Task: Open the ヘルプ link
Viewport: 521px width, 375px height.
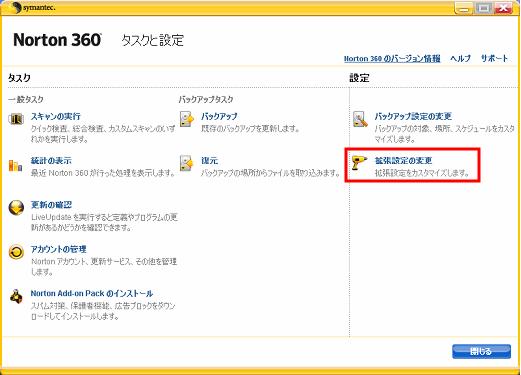Action: [x=460, y=58]
